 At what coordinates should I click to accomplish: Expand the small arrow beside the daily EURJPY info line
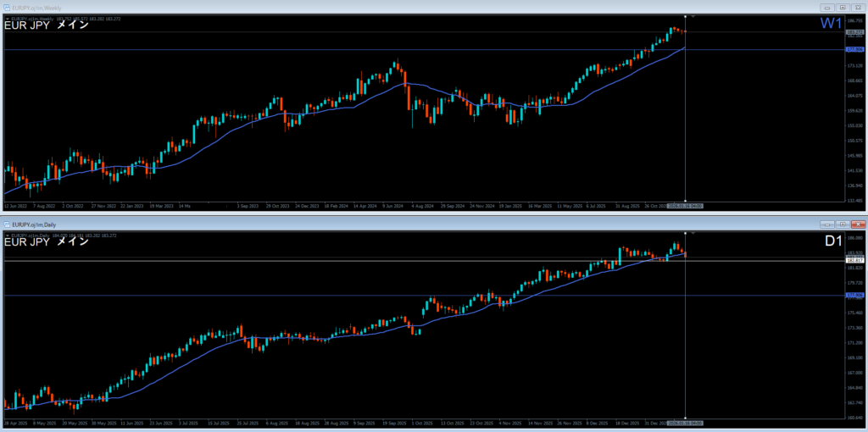8,235
